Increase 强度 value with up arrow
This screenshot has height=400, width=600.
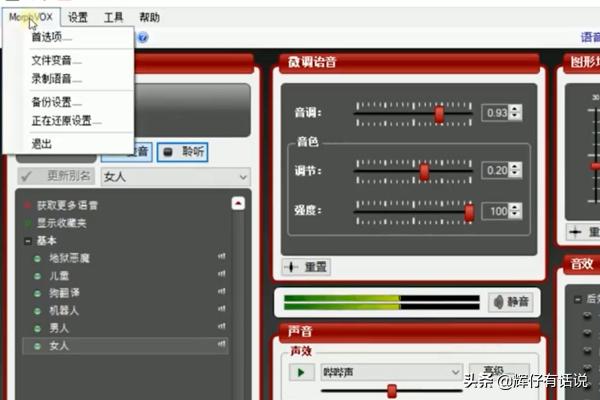[x=515, y=207]
